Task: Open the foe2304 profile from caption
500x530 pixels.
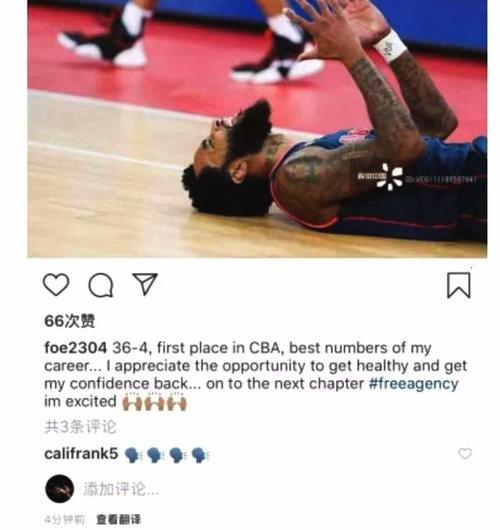Action: pos(75,348)
